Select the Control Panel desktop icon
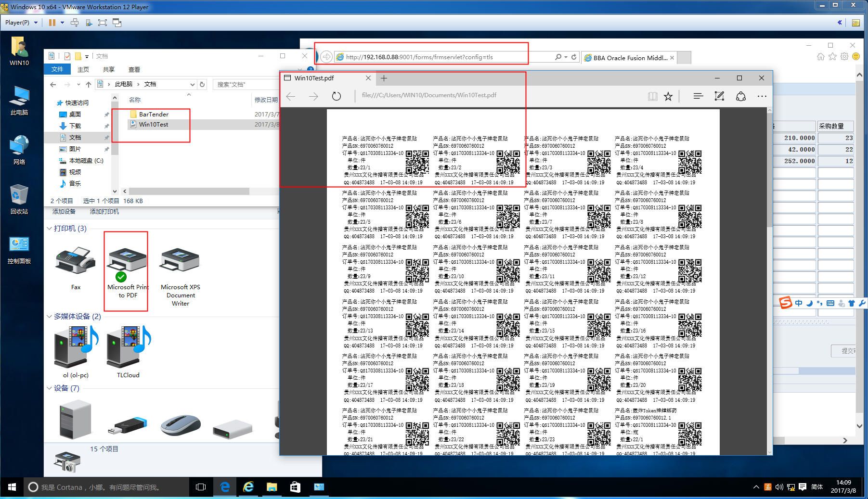This screenshot has height=499, width=868. click(19, 250)
